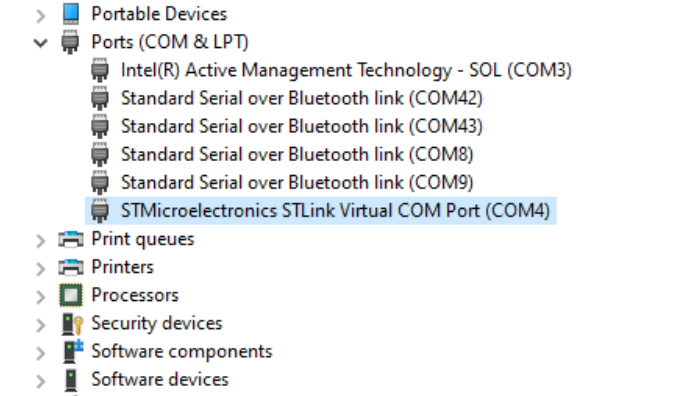The image size is (676, 396).
Task: Expand the Portable Devices category
Action: coord(41,16)
